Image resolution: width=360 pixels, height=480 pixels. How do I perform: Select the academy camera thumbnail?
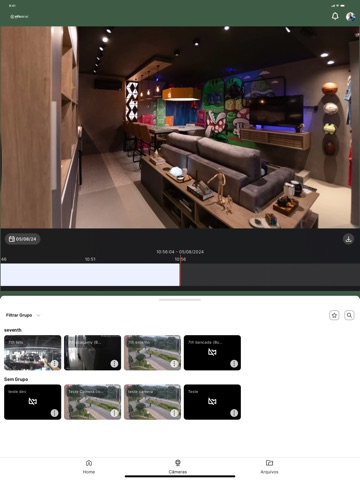pos(92,352)
